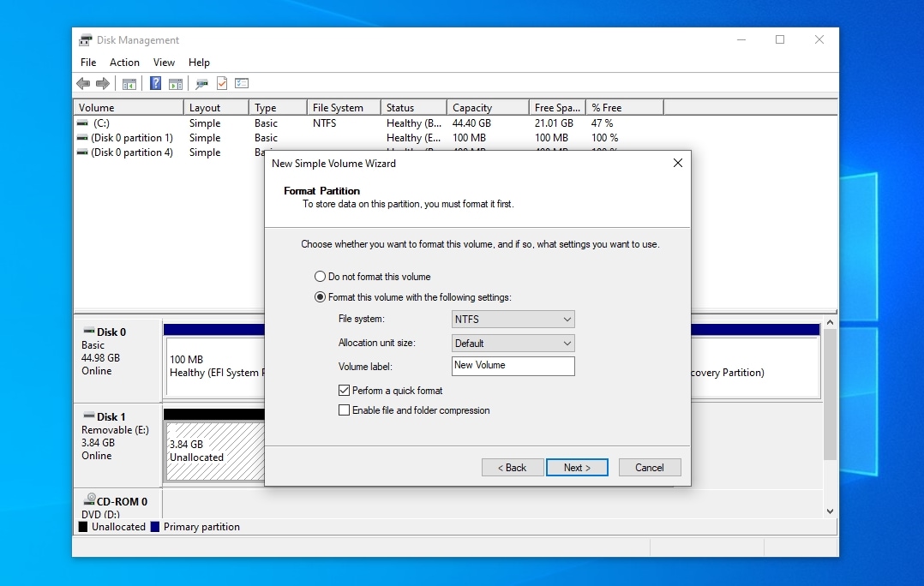Sort by the Type column header
Viewport: 924px width, 586px height.
tap(278, 108)
